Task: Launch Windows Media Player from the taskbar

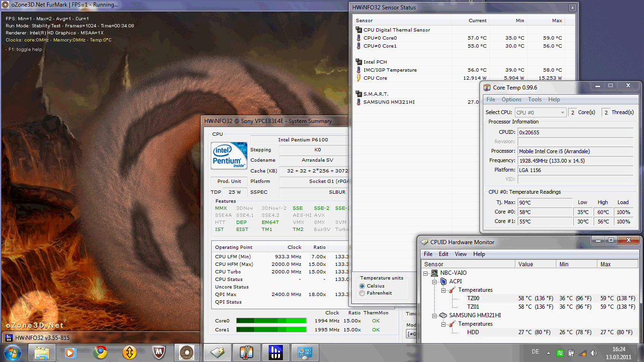Action: pos(71,353)
